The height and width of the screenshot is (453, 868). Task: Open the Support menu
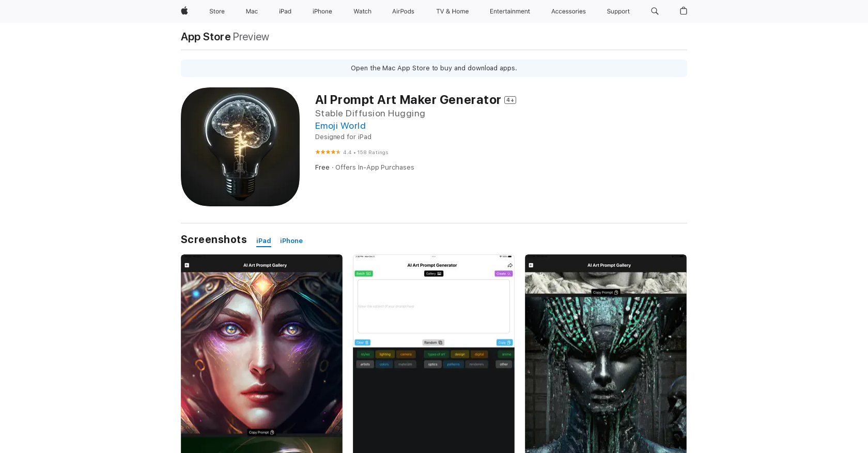click(x=618, y=11)
